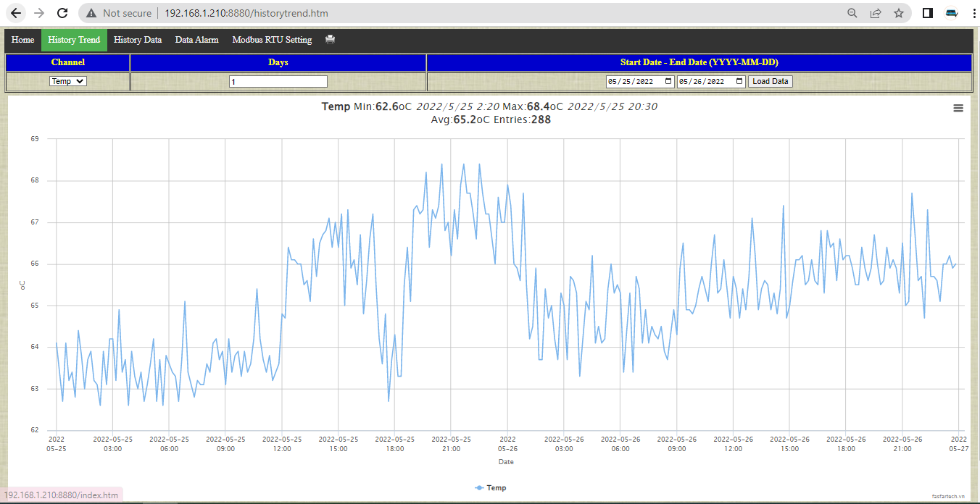Click the Days input field
980x504 pixels.
[x=278, y=82]
